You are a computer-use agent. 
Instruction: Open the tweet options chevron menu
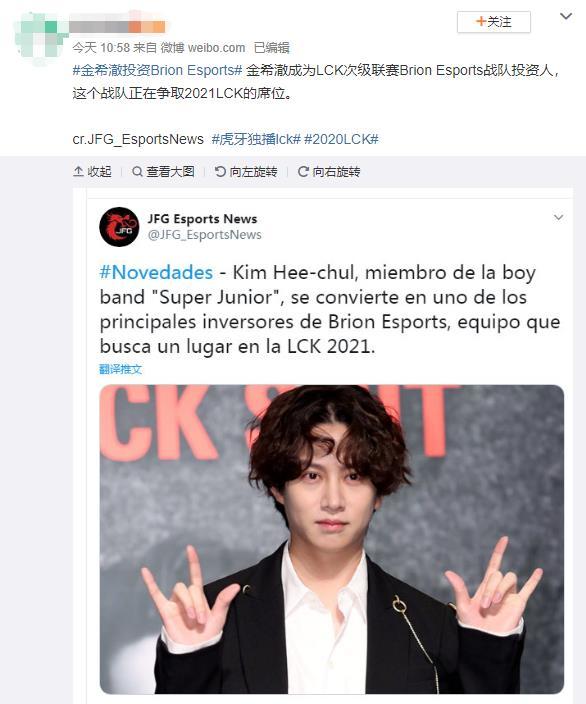point(558,218)
